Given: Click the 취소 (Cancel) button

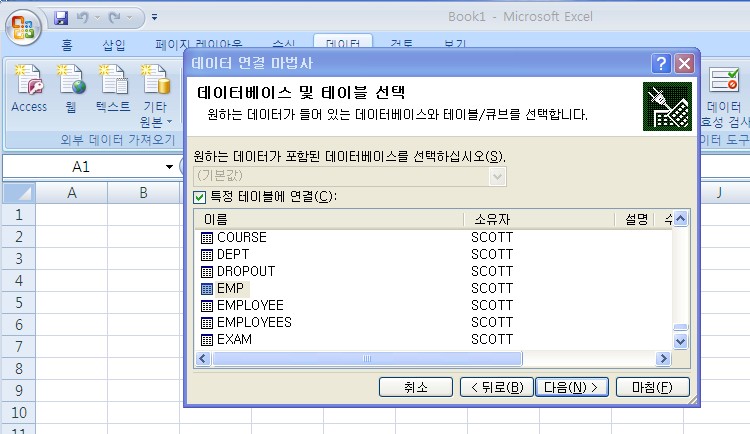Looking at the screenshot, I should click(x=416, y=387).
